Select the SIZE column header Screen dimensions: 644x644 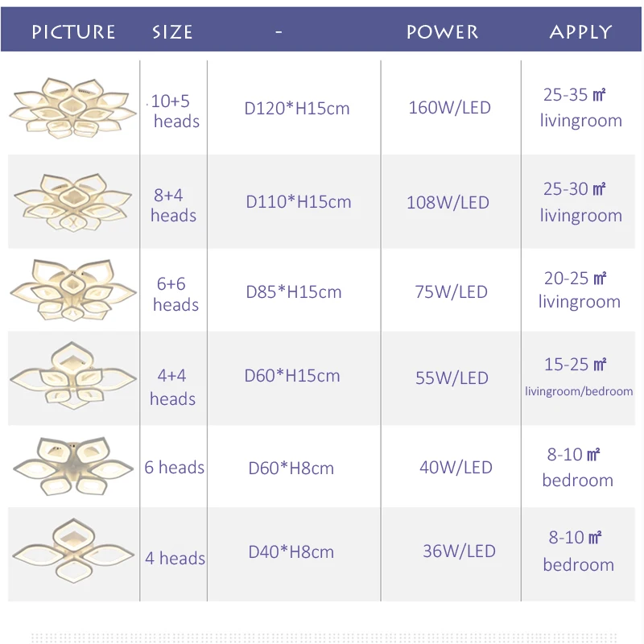pyautogui.click(x=172, y=32)
